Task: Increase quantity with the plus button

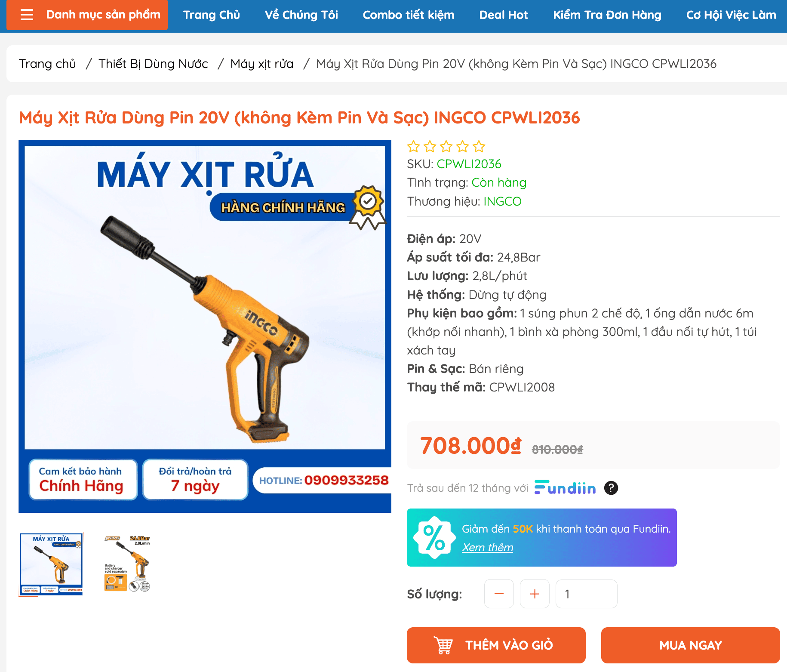Action: click(535, 594)
